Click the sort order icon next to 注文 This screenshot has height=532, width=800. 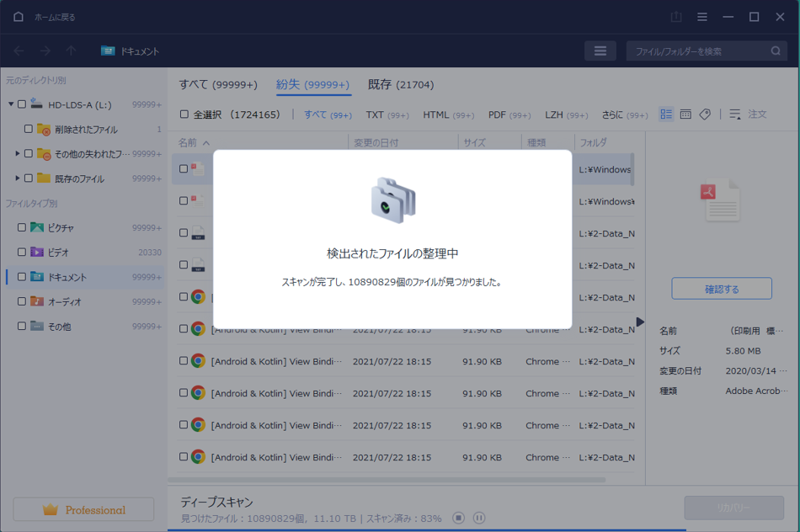click(x=734, y=114)
